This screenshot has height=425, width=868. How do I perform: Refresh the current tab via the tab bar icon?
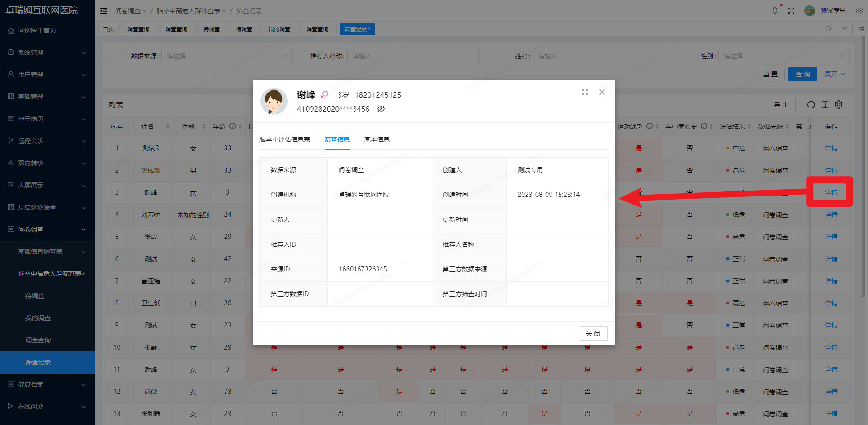click(x=828, y=28)
